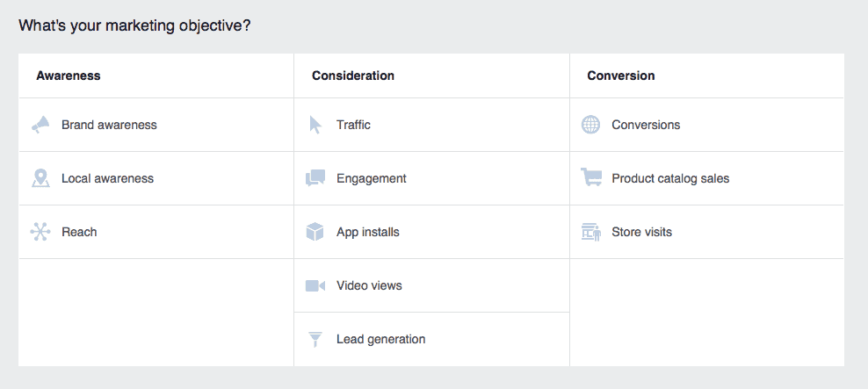Screen dimensions: 868x389
Task: Click the globe Conversions icon
Action: 591,125
